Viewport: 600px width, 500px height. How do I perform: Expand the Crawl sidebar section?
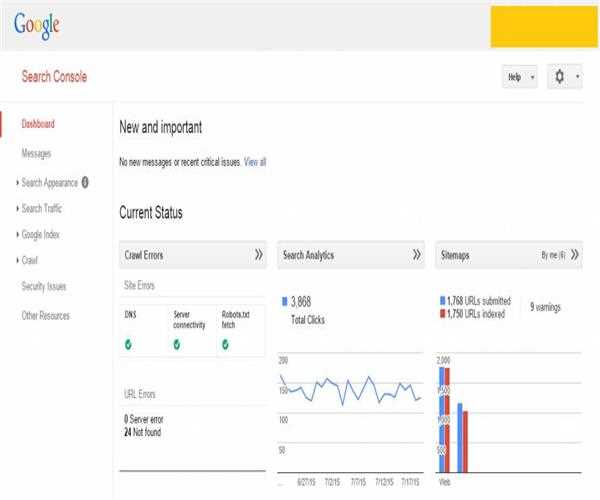(x=29, y=260)
